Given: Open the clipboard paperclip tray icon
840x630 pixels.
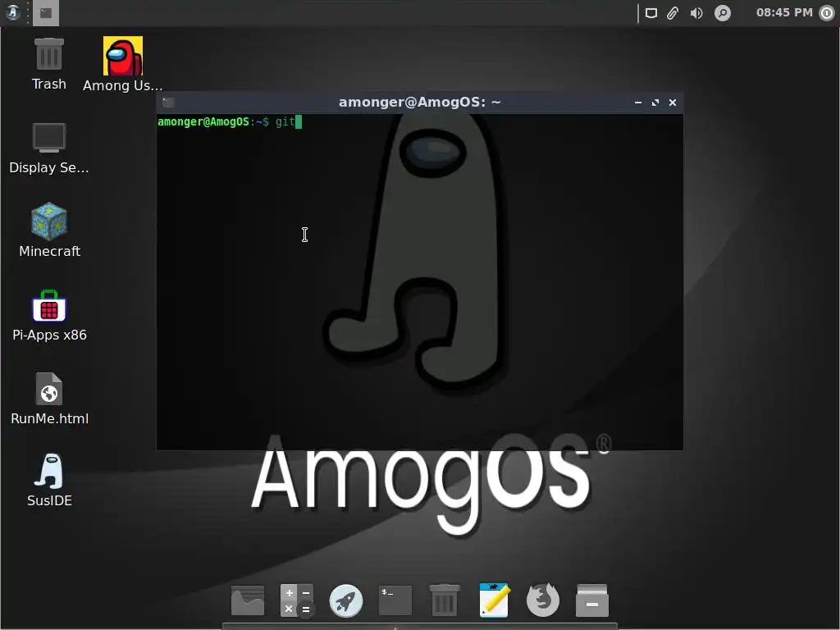Looking at the screenshot, I should [673, 13].
